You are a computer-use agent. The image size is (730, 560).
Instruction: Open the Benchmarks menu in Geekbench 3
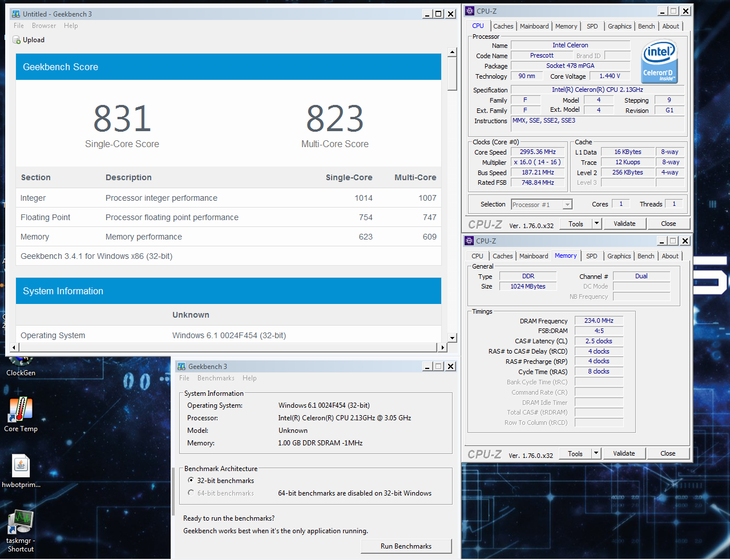pos(216,378)
